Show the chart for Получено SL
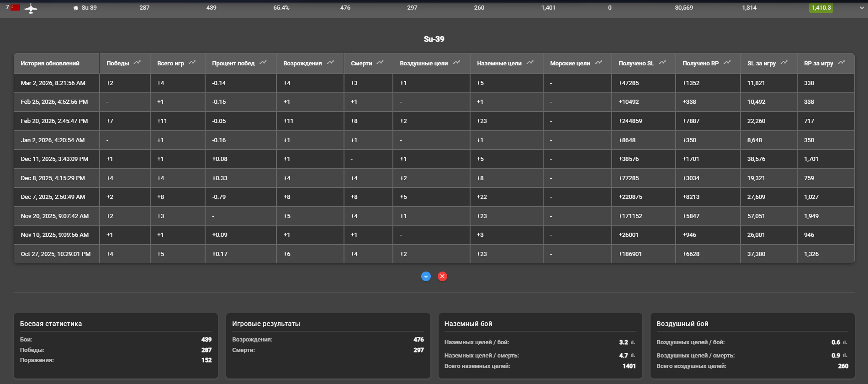868x384 pixels. 662,63
